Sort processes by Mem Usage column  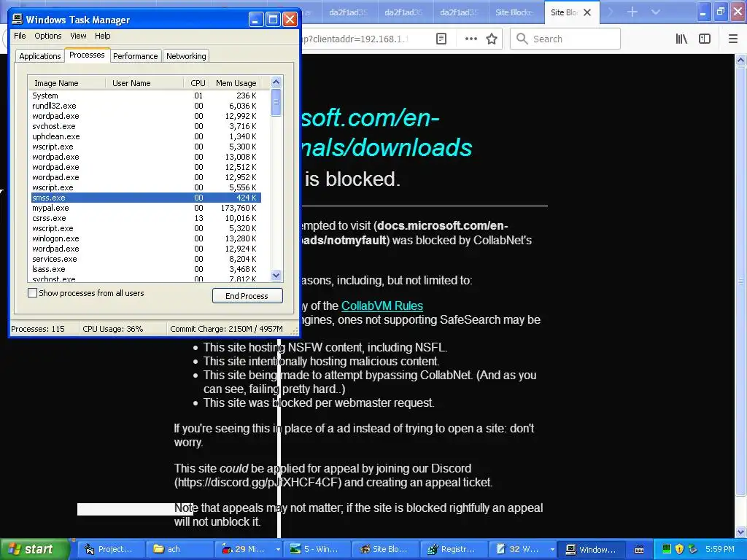[x=236, y=83]
